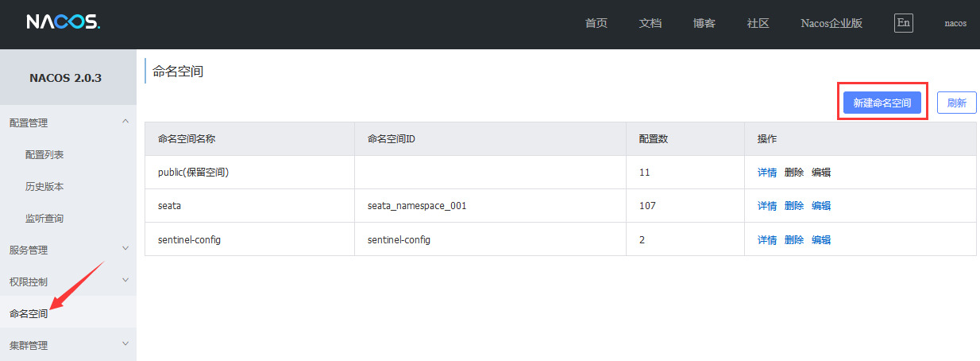Select 命名空间 in the sidebar
980x361 pixels.
[x=29, y=313]
